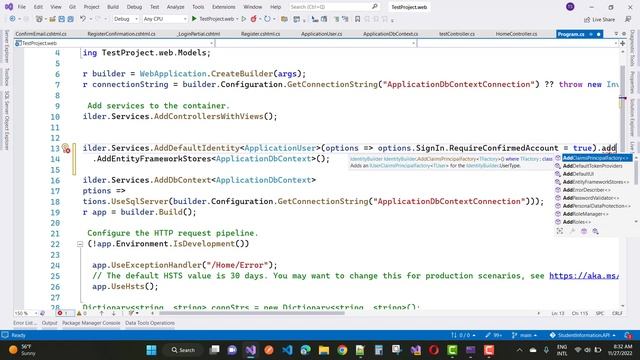Image resolution: width=640 pixels, height=360 pixels.
Task: Open the Any CPU platform dropdown
Action: pyautogui.click(x=165, y=19)
